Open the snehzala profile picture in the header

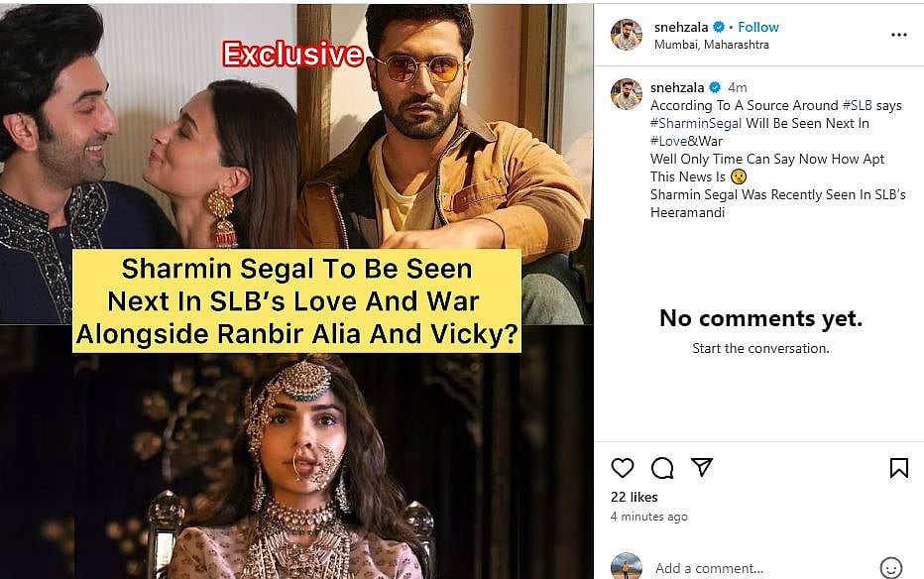pyautogui.click(x=626, y=35)
